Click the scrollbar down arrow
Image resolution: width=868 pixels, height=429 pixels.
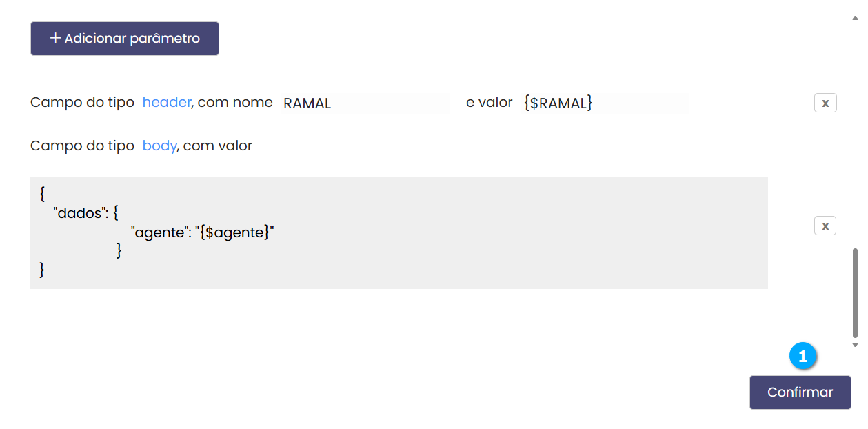tap(856, 345)
